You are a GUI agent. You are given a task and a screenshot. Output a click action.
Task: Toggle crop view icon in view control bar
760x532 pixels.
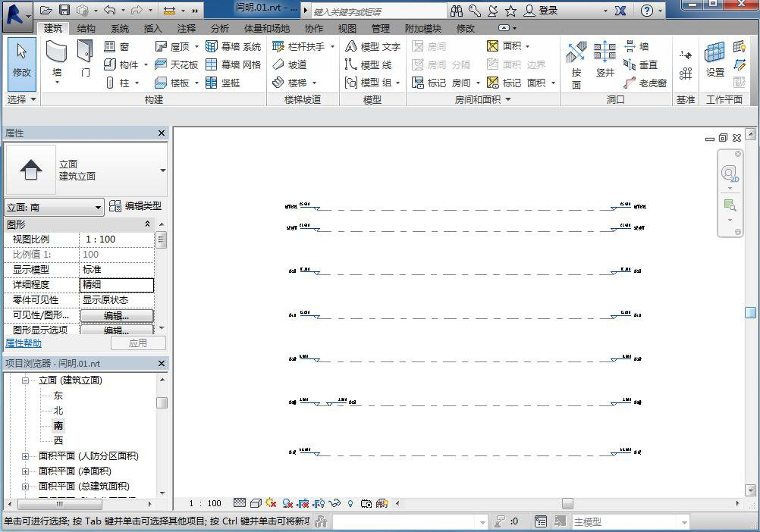coord(303,503)
